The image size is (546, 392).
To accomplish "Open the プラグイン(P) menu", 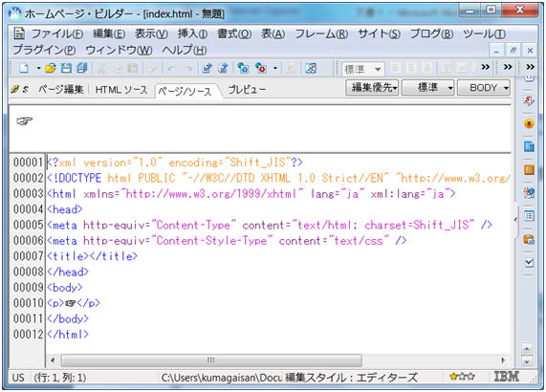I will click(44, 50).
